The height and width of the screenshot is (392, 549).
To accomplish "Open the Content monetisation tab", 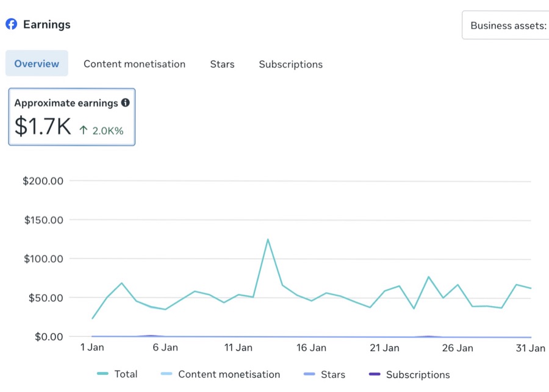I will [134, 64].
